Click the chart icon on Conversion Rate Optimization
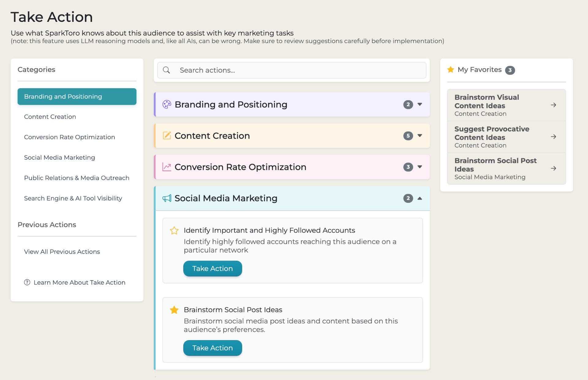This screenshot has width=588, height=380. 167,167
